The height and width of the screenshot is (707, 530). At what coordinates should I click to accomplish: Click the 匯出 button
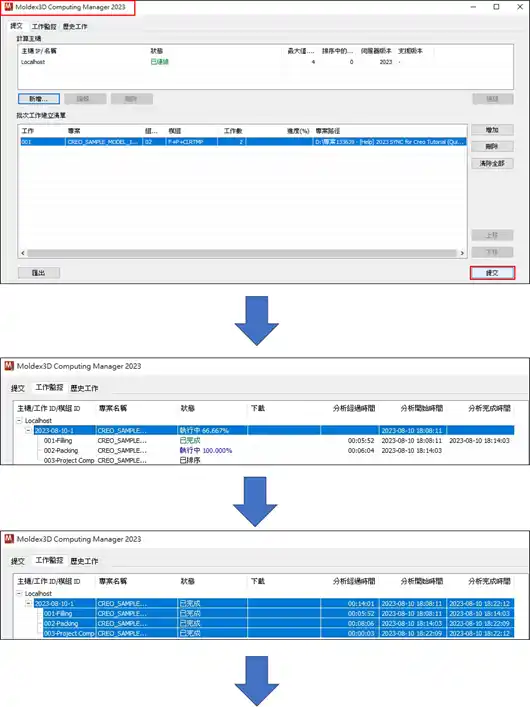point(39,273)
